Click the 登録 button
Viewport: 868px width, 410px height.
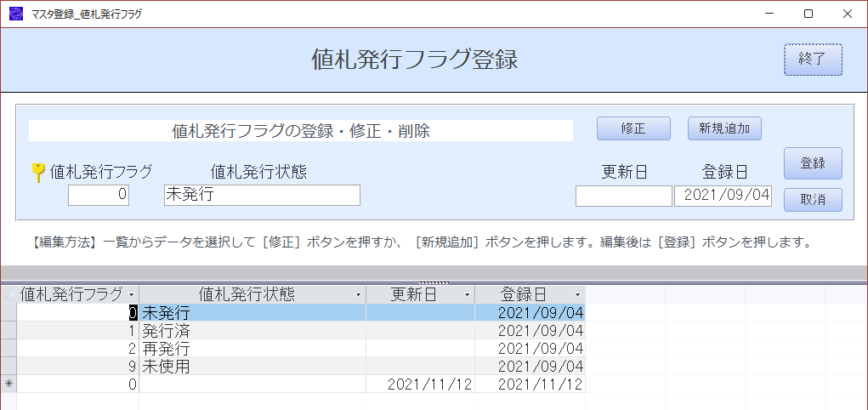(813, 163)
